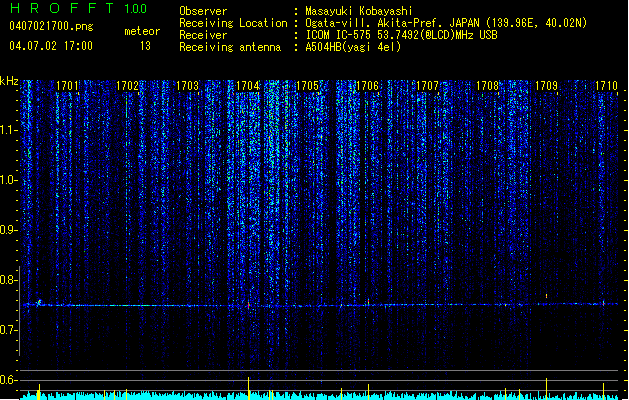This screenshot has width=629, height=400.
Task: Click the 1702 time marker
Action: (x=127, y=86)
